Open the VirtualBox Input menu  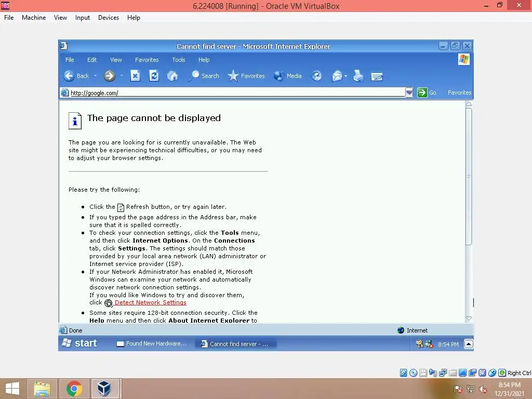click(83, 18)
